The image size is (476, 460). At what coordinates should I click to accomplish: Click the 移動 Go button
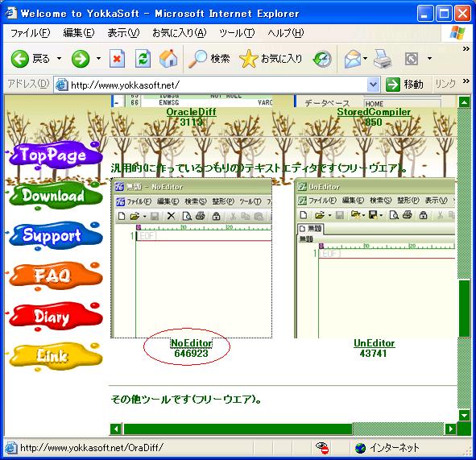pos(404,84)
